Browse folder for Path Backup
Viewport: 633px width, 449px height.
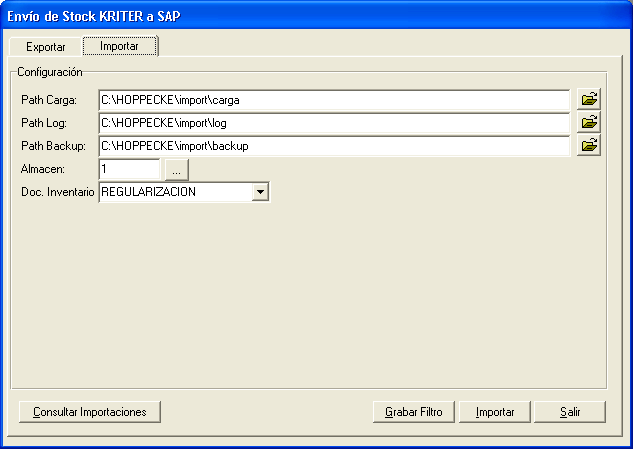click(589, 145)
